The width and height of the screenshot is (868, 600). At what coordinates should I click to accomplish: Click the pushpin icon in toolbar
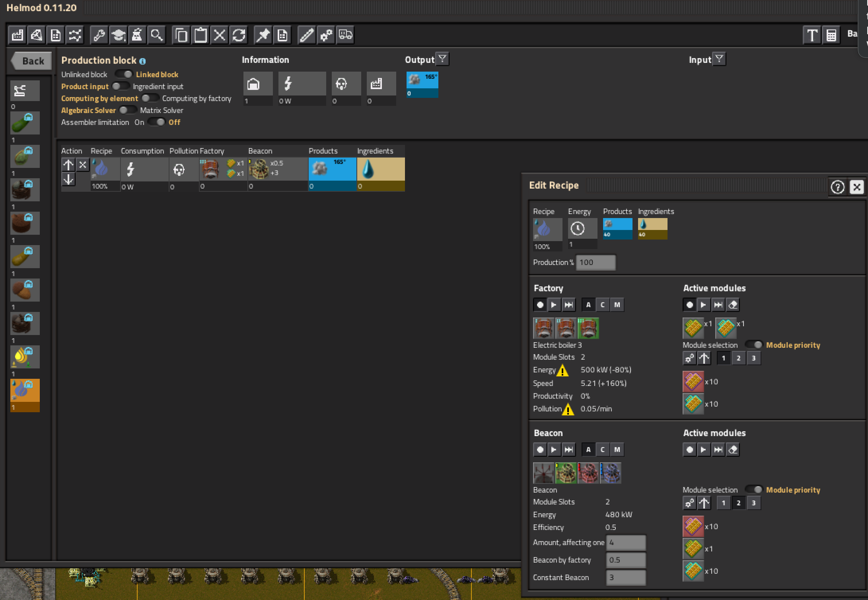click(x=263, y=35)
